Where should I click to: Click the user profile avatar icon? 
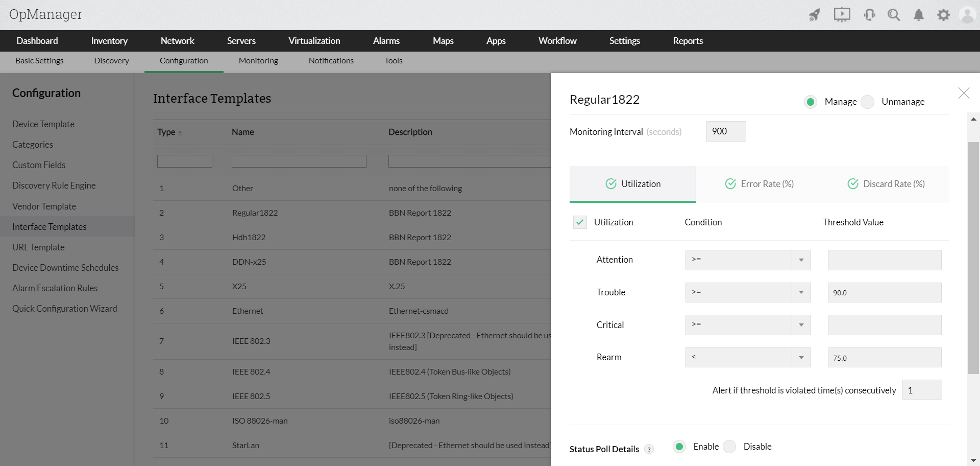(968, 14)
